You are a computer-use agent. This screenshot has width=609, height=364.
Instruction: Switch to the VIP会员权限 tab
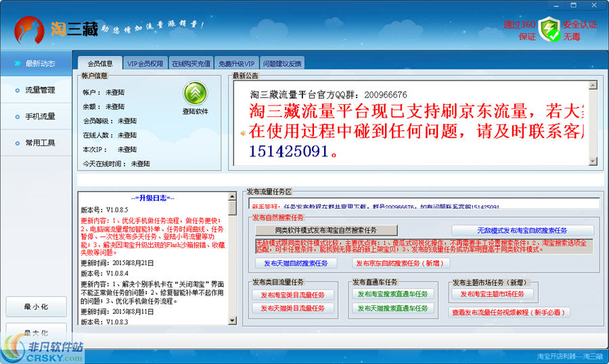[145, 64]
